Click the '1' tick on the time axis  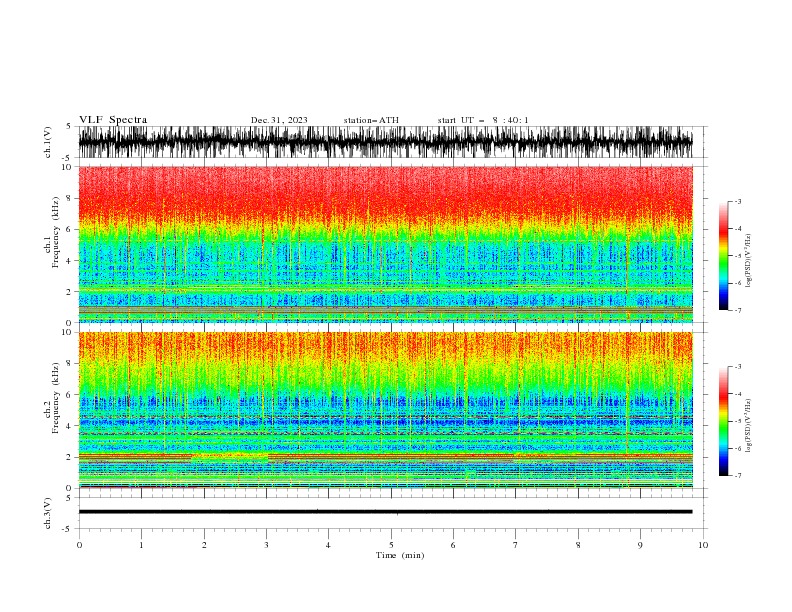click(x=141, y=545)
